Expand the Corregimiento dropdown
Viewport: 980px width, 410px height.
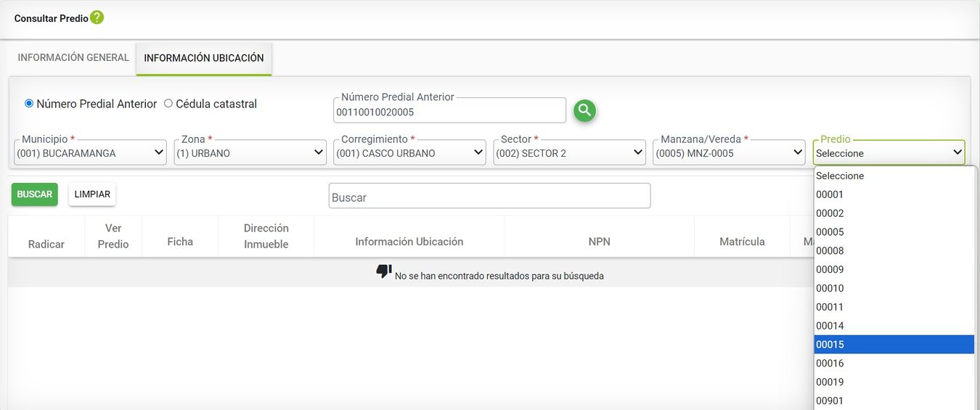tap(410, 153)
